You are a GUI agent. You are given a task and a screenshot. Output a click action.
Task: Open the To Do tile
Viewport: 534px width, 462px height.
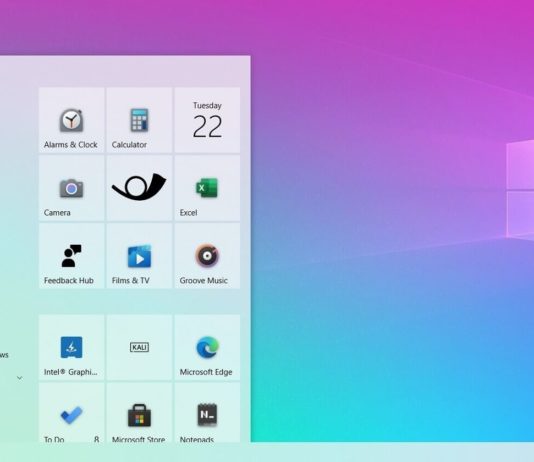pyautogui.click(x=72, y=413)
